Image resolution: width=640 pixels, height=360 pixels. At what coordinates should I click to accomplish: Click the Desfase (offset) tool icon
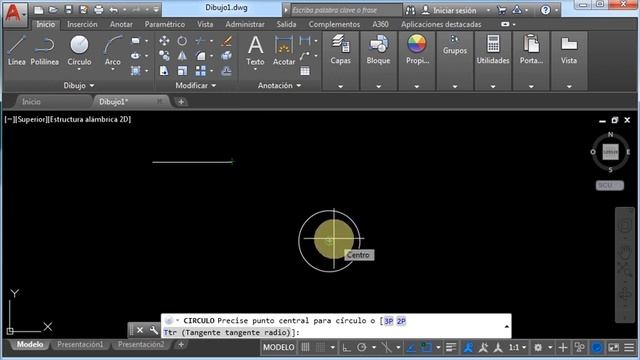coord(227,71)
